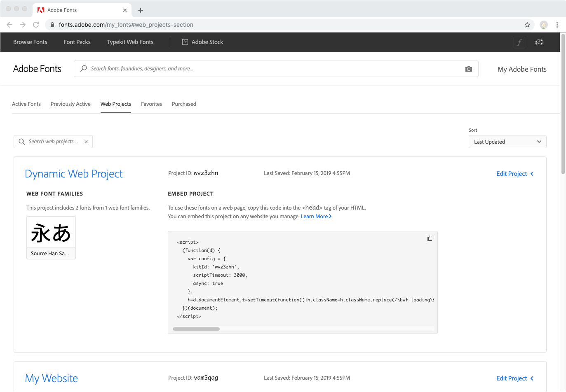Open the Chrome three-dot menu

coord(557,25)
